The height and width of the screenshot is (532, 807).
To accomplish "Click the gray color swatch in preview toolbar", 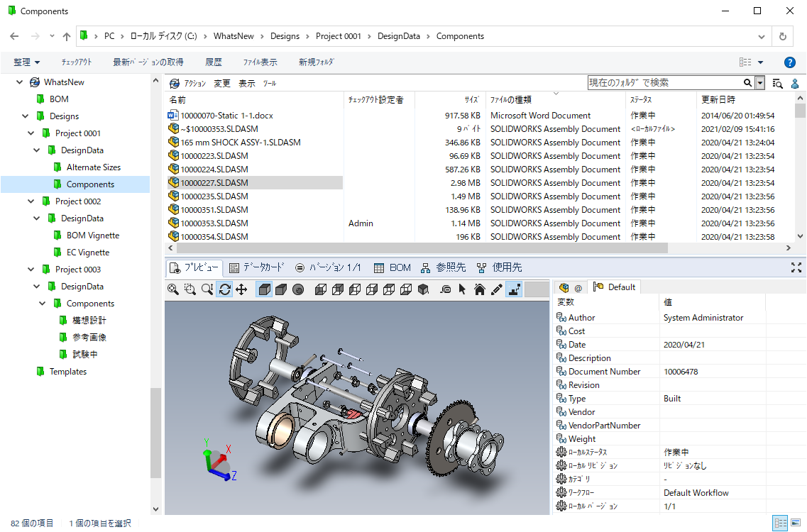I will [537, 289].
